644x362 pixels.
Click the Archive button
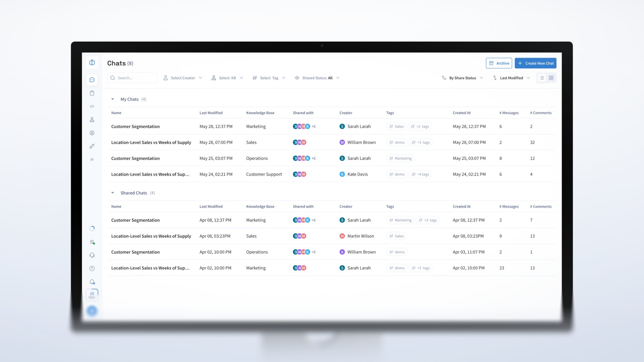(499, 63)
